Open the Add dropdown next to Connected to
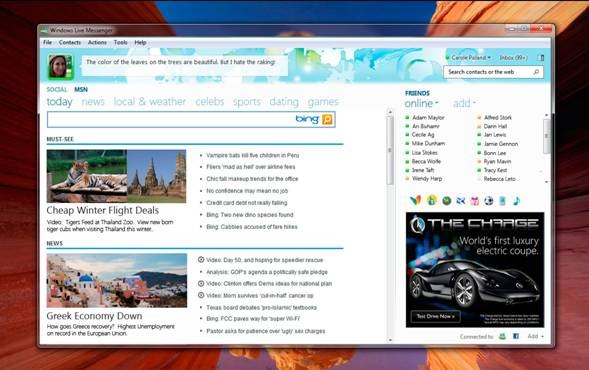This screenshot has height=370, width=589. (x=536, y=336)
